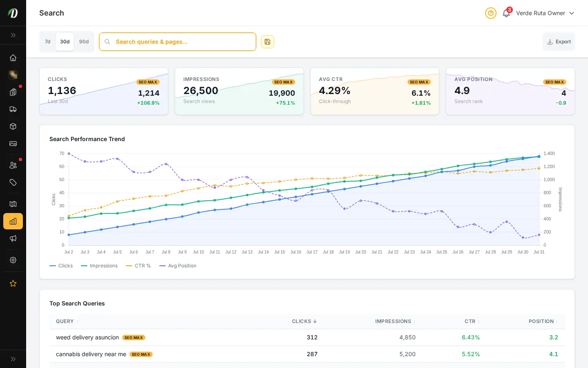The image size is (588, 368).
Task: Click the magnifier icon in search box
Action: click(107, 42)
